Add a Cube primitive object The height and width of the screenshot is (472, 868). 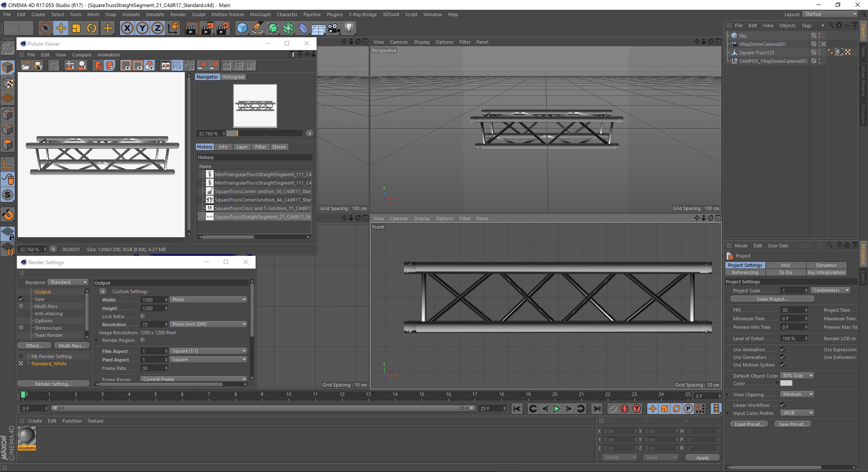pyautogui.click(x=242, y=28)
